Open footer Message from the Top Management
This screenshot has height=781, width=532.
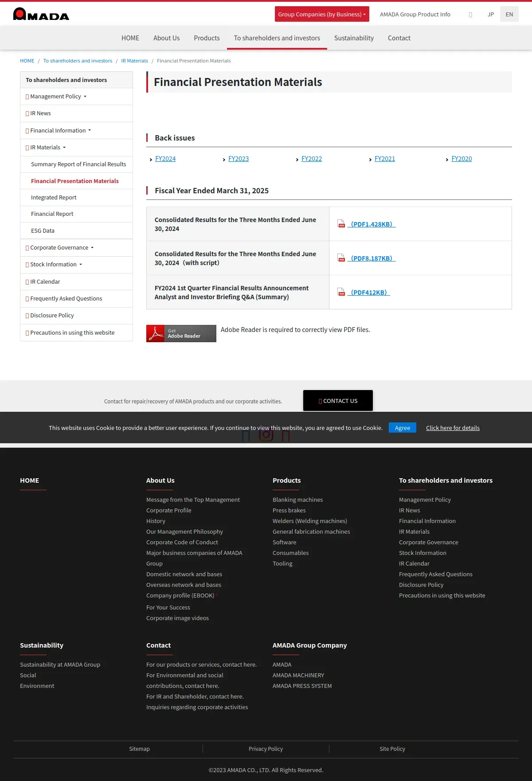tap(193, 500)
